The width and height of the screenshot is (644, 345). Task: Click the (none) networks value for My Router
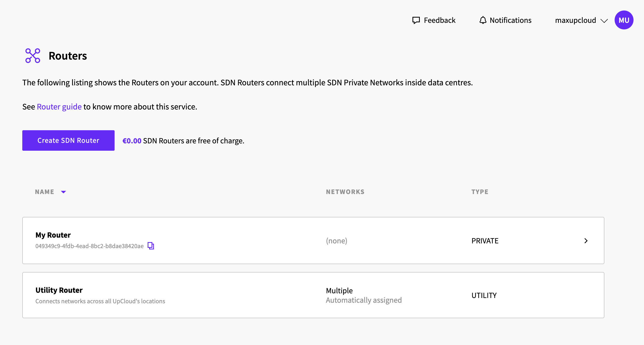coord(337,241)
